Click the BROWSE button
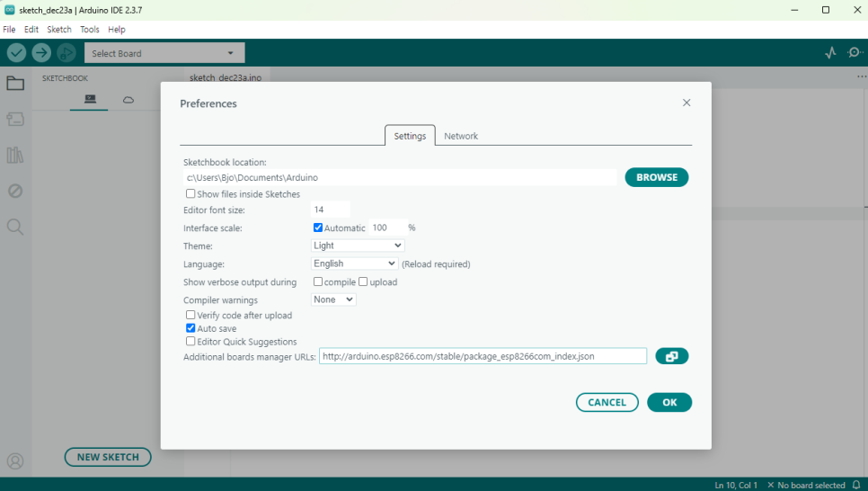Screen dimensions: 868x491 (x=657, y=177)
